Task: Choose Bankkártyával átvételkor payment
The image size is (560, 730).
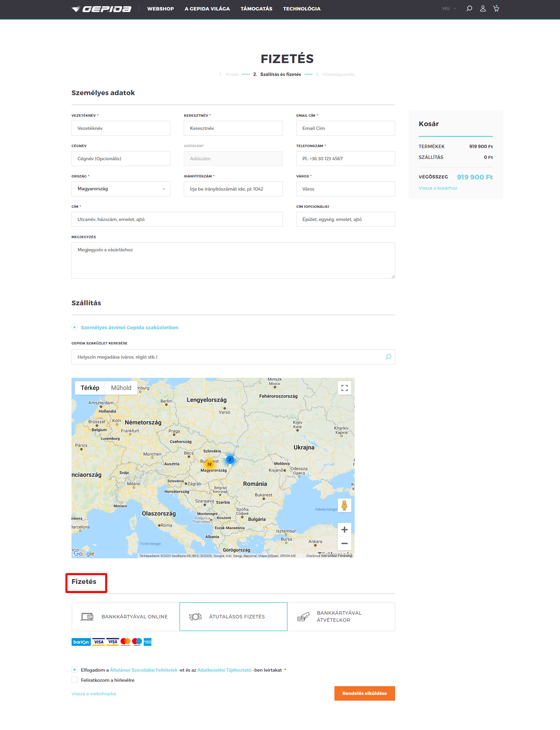Action: (x=341, y=617)
